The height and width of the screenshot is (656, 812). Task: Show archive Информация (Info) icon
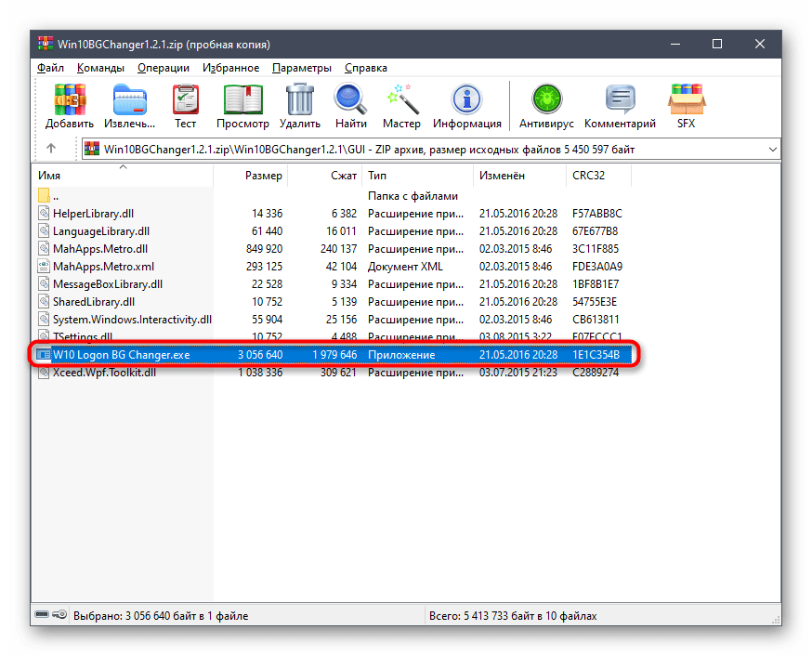click(x=466, y=107)
